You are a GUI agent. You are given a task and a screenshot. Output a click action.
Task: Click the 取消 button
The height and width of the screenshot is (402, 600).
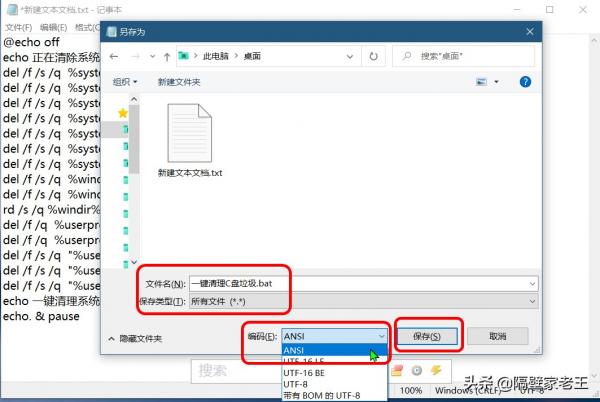[x=498, y=336]
